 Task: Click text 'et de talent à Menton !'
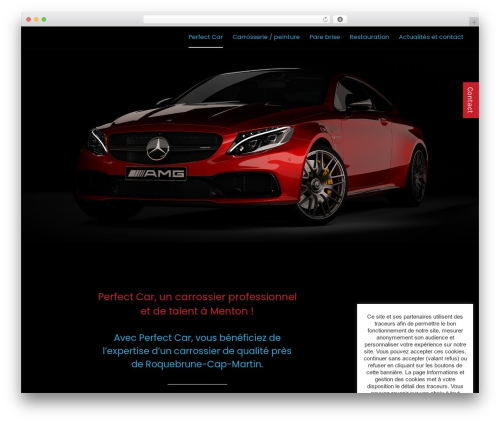point(197,311)
